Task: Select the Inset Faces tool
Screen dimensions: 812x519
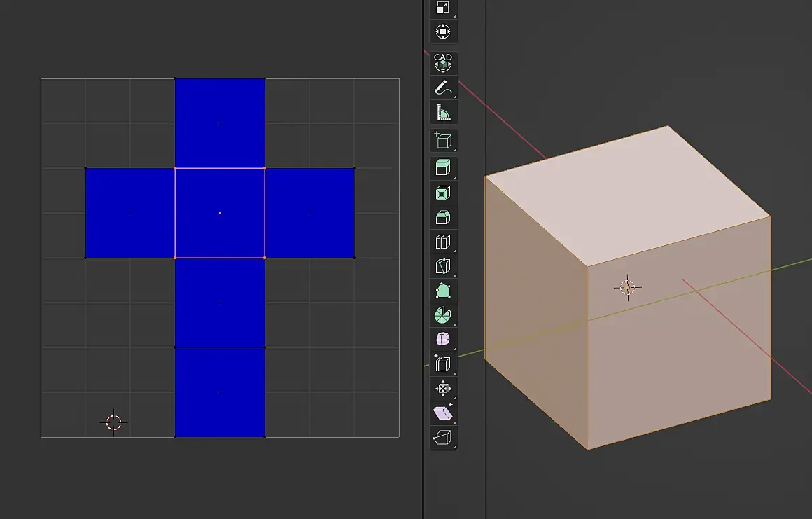Action: tap(443, 193)
